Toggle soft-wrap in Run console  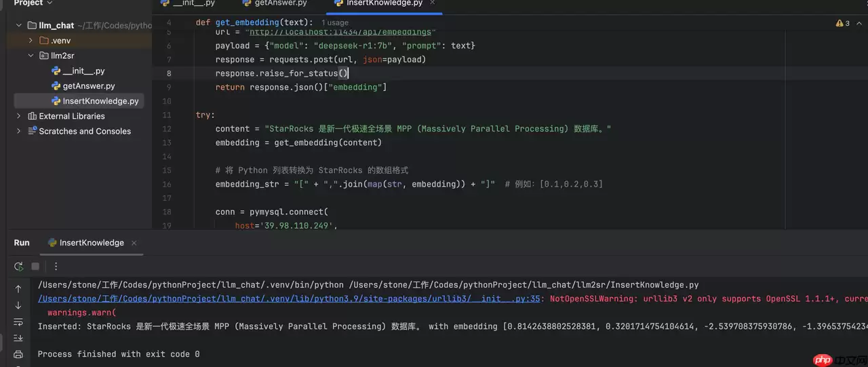(x=18, y=322)
